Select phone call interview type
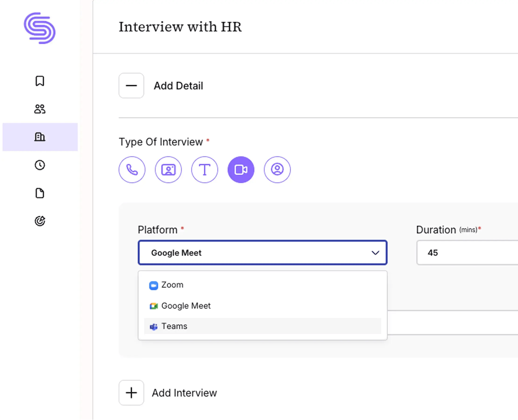Image resolution: width=518 pixels, height=420 pixels. click(132, 170)
